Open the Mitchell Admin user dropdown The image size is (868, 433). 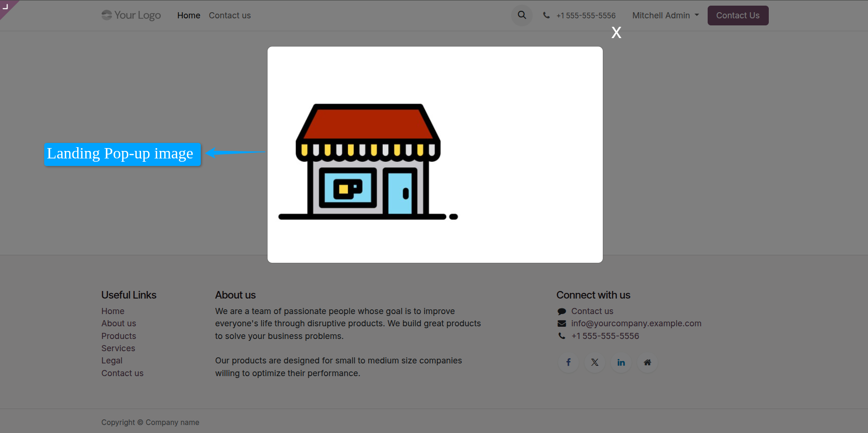[x=665, y=16]
